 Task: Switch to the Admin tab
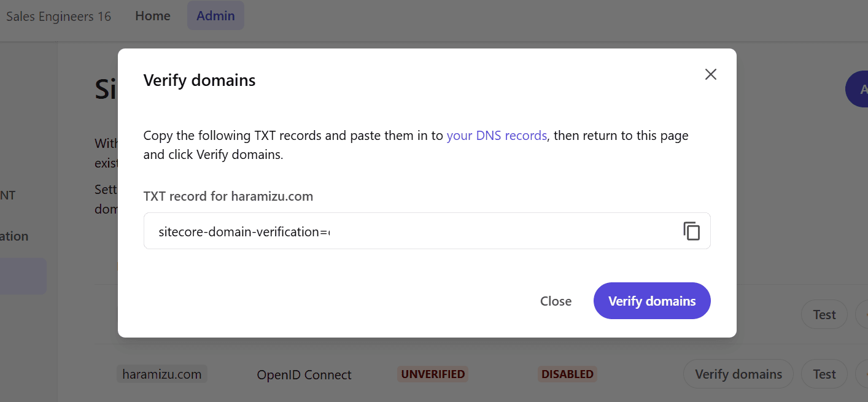click(x=215, y=16)
